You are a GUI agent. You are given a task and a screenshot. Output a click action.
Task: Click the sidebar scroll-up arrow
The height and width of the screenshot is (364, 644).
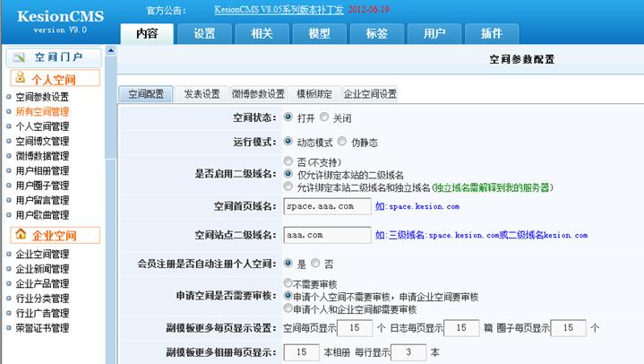(x=110, y=50)
